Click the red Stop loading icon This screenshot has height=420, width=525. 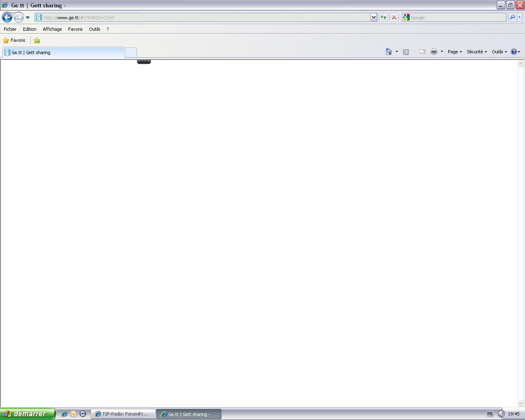[394, 17]
